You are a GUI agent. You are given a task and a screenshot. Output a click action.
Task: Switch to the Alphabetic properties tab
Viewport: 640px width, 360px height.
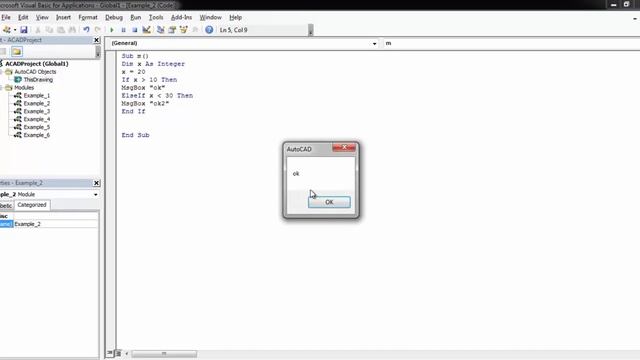pos(6,206)
